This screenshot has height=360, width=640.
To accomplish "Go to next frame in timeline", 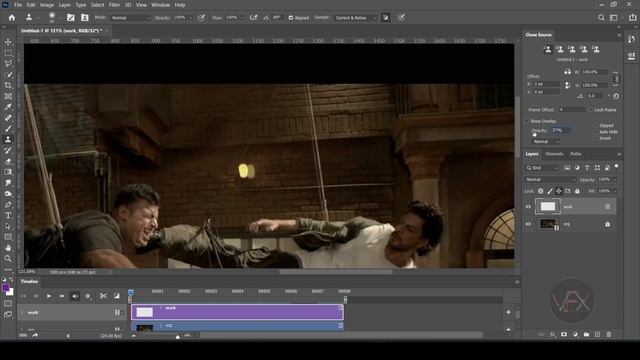I will 62,296.
